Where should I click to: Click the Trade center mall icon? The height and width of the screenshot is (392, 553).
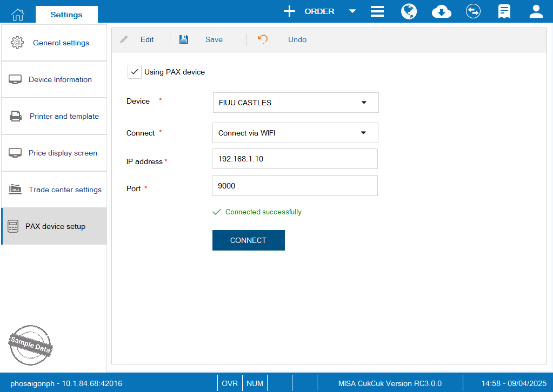tap(15, 189)
